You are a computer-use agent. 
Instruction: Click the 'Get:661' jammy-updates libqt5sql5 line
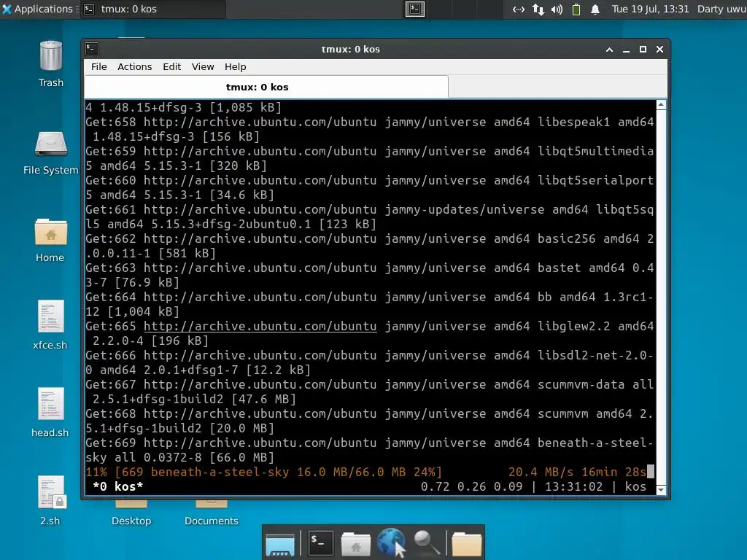point(370,217)
